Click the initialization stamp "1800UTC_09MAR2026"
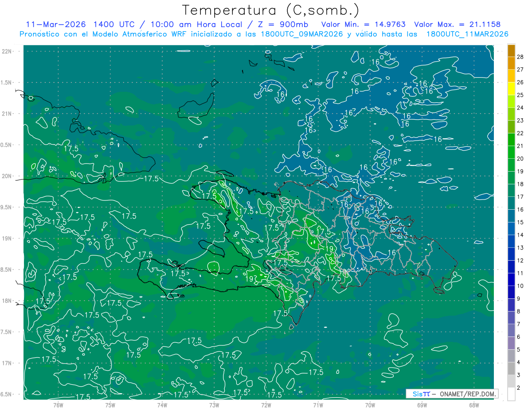 (x=302, y=34)
